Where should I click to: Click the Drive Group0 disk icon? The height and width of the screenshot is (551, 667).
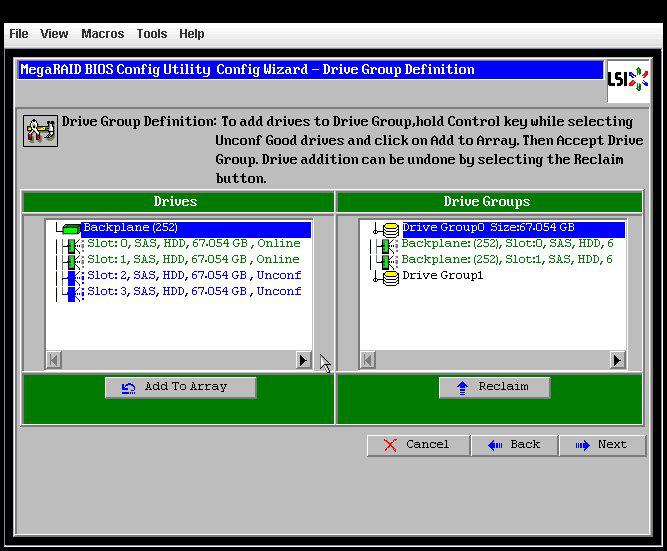click(390, 229)
